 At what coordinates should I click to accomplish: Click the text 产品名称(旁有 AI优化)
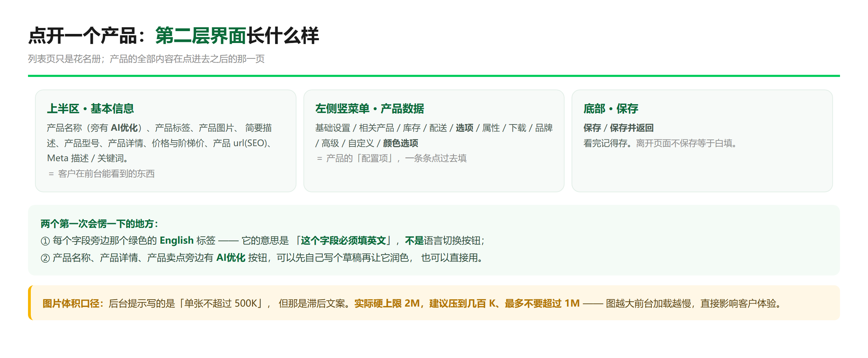coord(95,128)
